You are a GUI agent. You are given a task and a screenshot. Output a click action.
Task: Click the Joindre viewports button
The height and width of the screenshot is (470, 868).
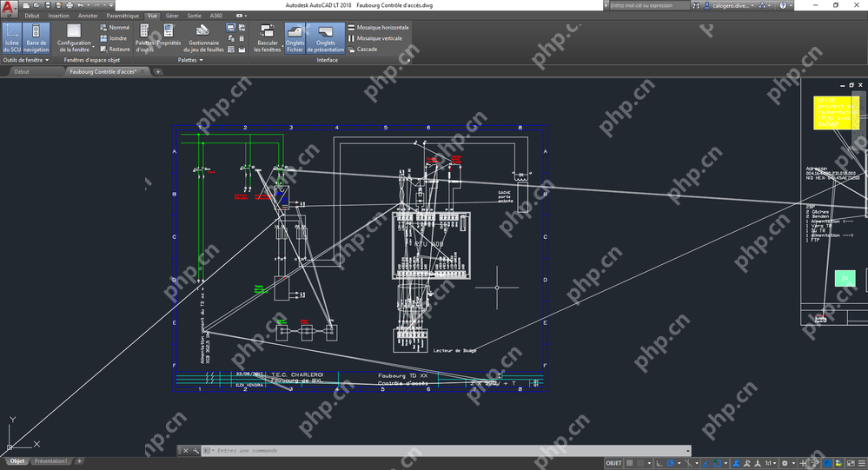coord(114,38)
